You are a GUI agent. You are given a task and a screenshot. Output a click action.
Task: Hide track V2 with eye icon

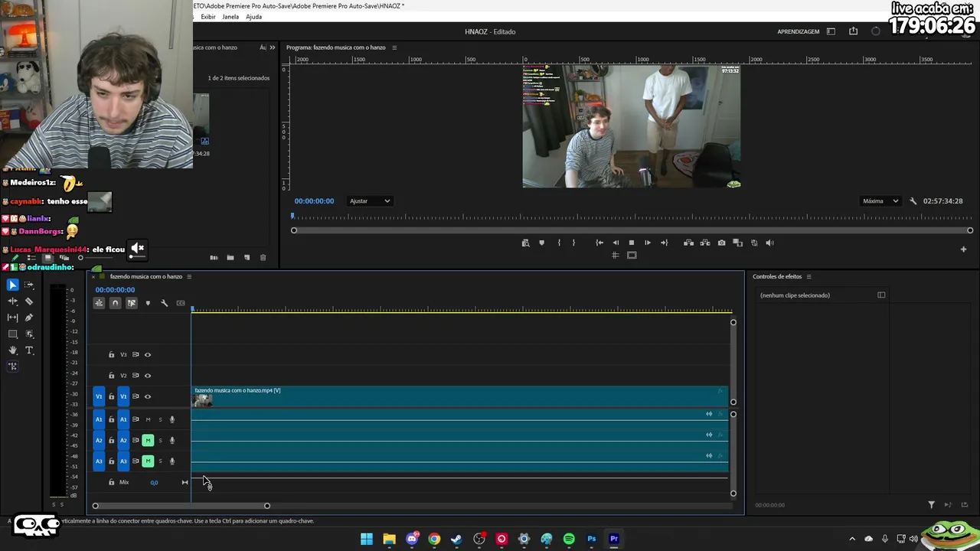pos(148,376)
